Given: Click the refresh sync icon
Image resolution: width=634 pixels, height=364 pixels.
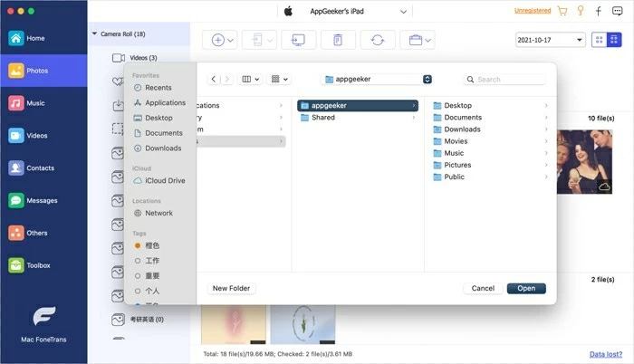Looking at the screenshot, I should click(x=377, y=40).
